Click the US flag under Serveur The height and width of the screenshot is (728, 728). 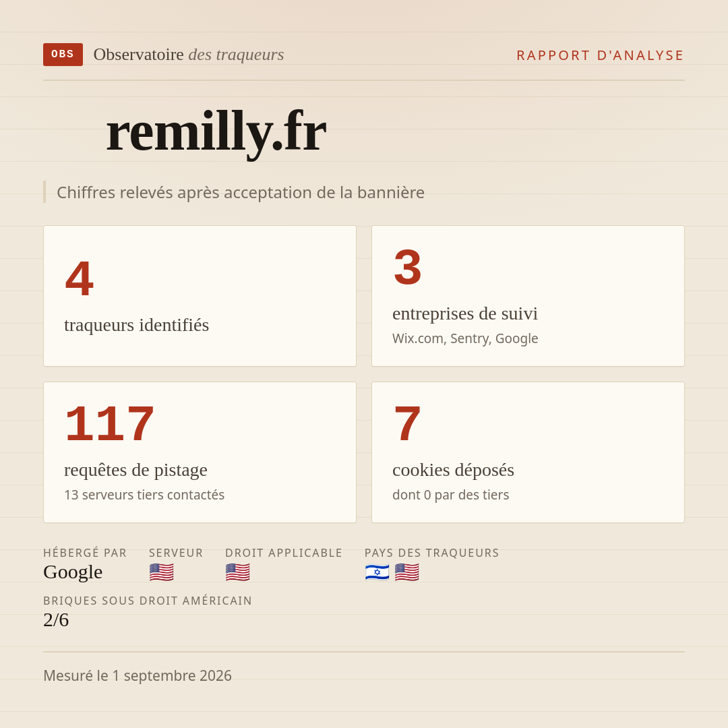(162, 572)
